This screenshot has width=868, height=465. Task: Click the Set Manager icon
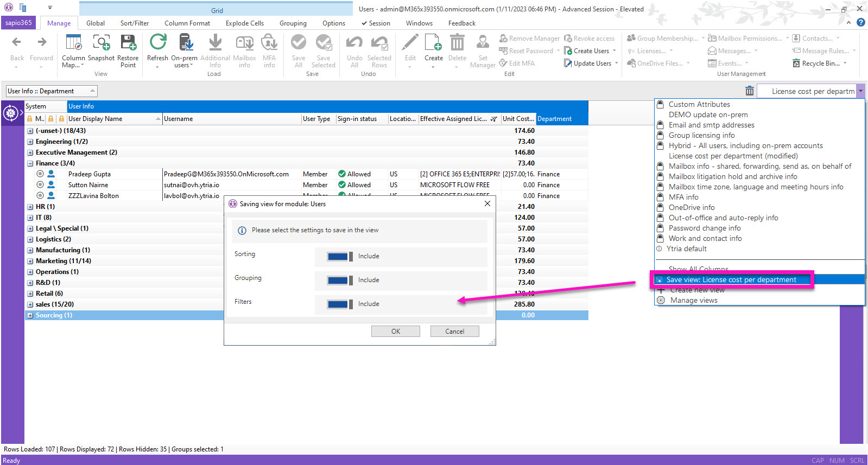483,42
